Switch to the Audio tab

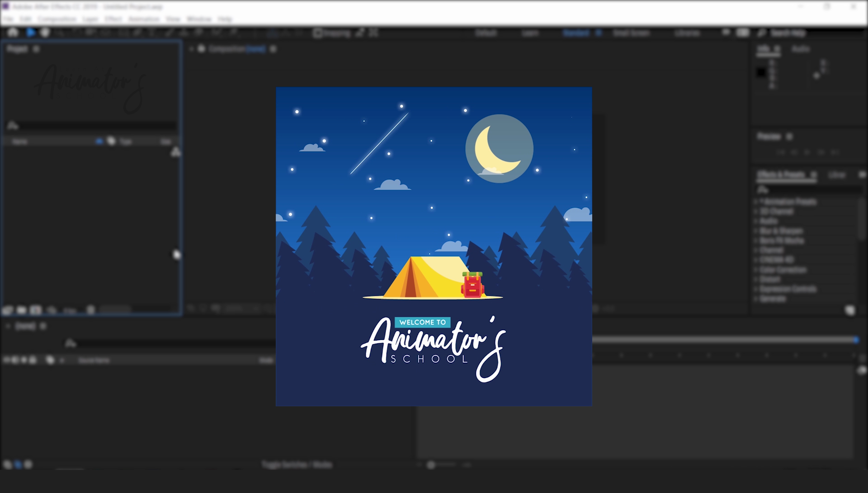tap(801, 49)
